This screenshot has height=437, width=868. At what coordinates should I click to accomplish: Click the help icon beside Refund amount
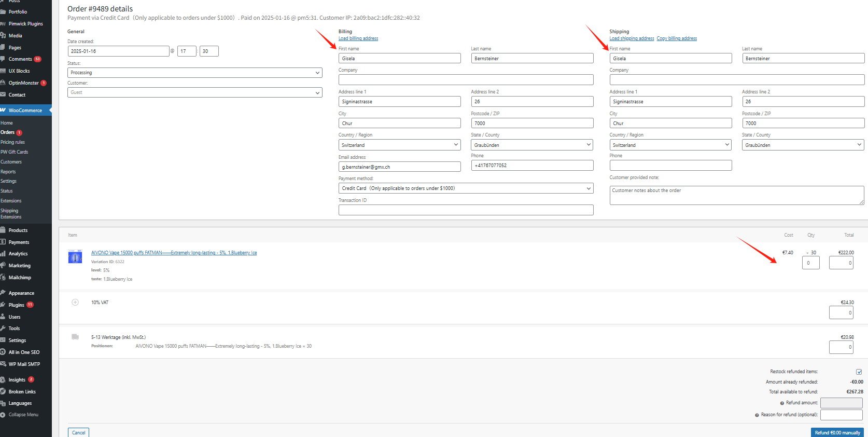click(x=782, y=403)
